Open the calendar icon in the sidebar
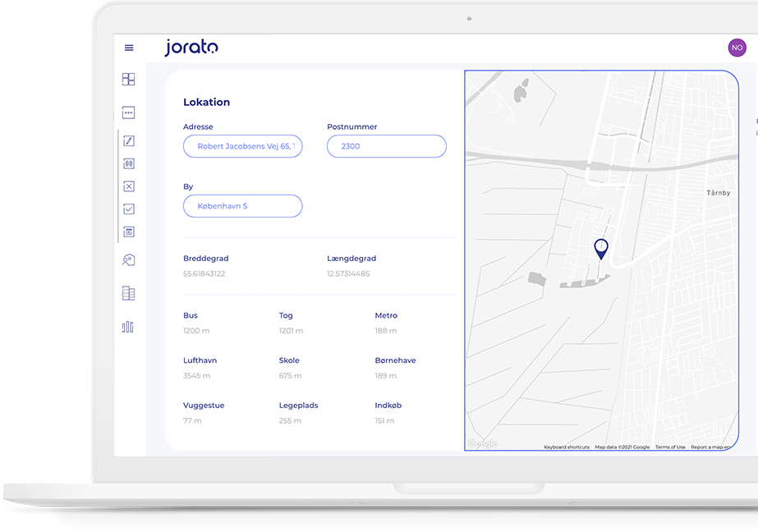The height and width of the screenshot is (532, 758). [128, 232]
